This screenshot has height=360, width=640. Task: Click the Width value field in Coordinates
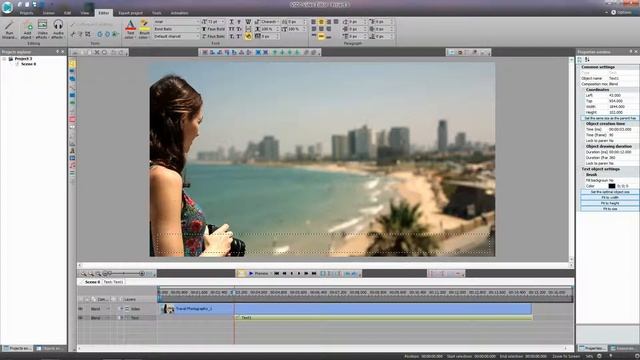click(623, 107)
